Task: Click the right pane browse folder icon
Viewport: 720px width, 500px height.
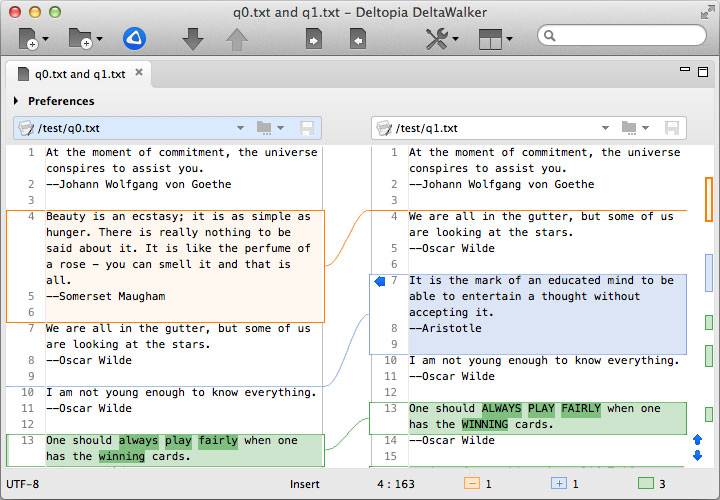Action: tap(629, 128)
